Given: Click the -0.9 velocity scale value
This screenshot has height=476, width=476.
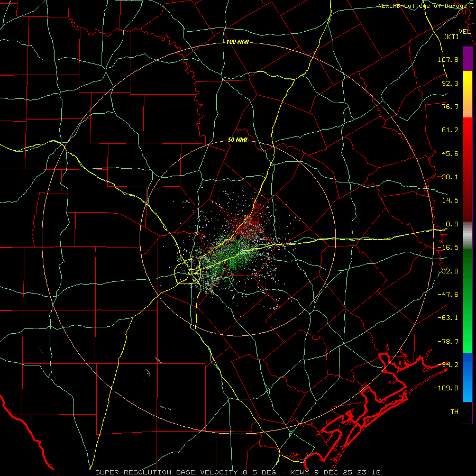Looking at the screenshot, I should [x=450, y=224].
